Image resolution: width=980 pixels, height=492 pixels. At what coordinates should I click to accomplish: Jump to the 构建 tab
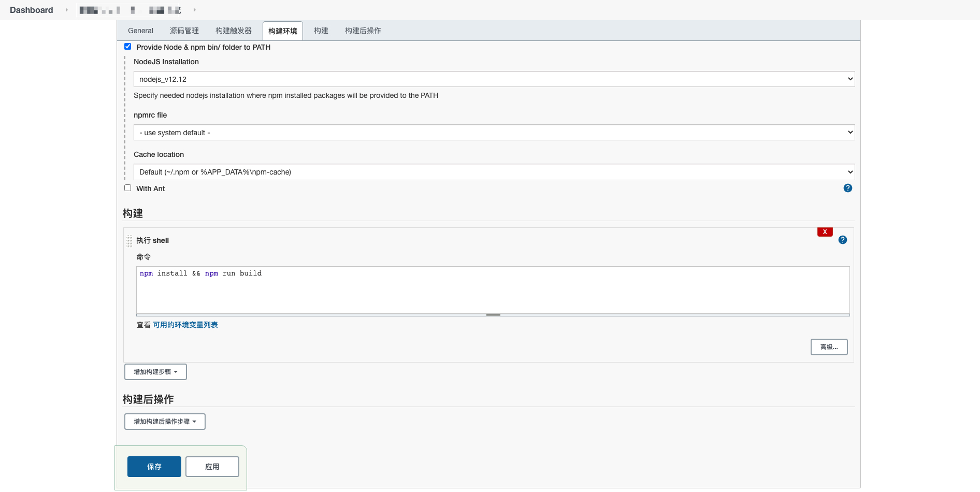pyautogui.click(x=321, y=31)
